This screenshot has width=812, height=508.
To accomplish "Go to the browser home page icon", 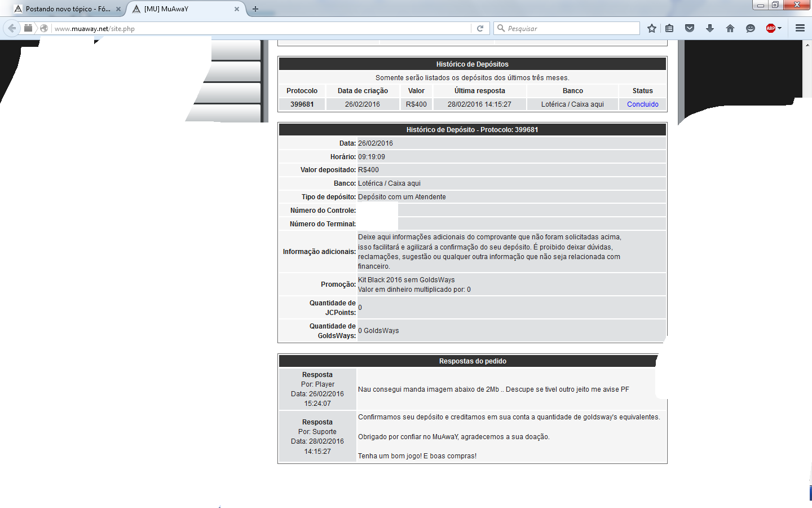I will click(x=730, y=28).
